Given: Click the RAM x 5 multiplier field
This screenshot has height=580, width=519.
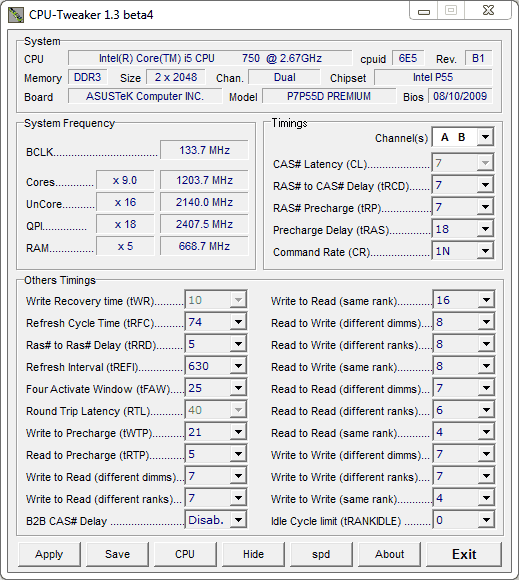Looking at the screenshot, I should coord(125,246).
